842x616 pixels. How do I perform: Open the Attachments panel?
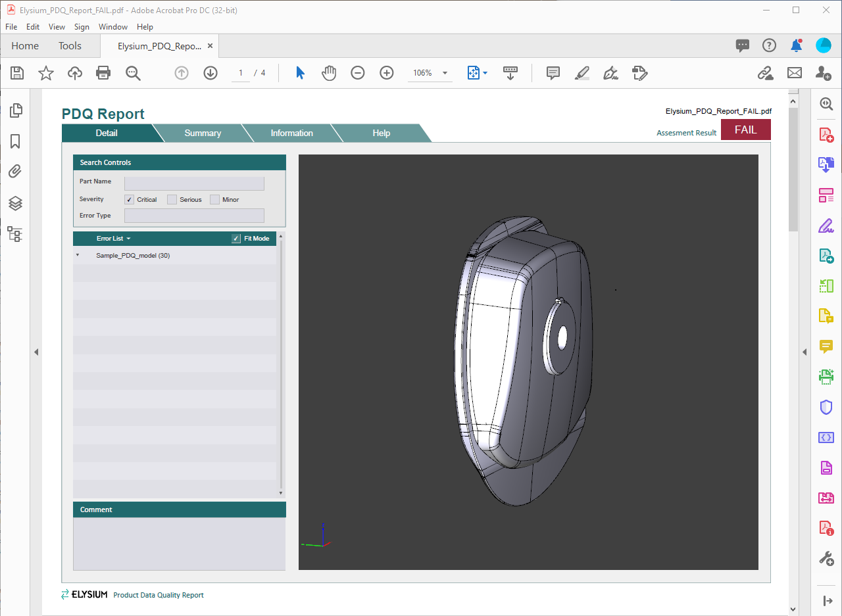pos(14,171)
